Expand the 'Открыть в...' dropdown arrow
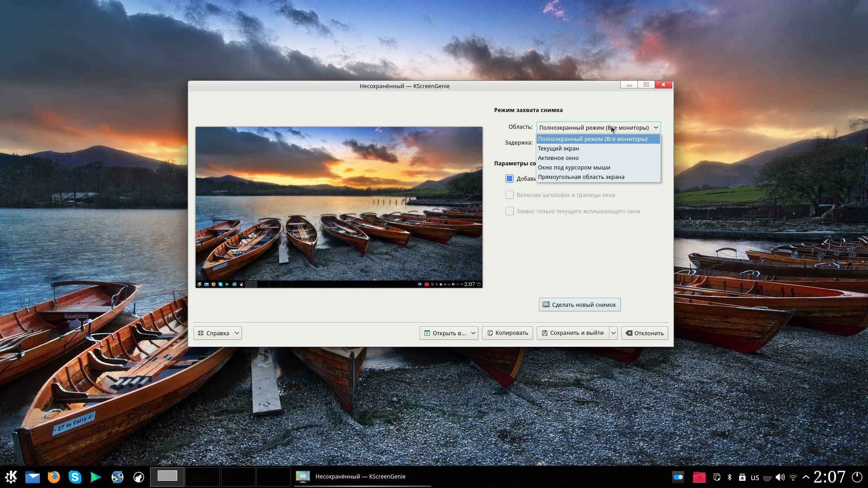This screenshot has width=868, height=488. [473, 333]
